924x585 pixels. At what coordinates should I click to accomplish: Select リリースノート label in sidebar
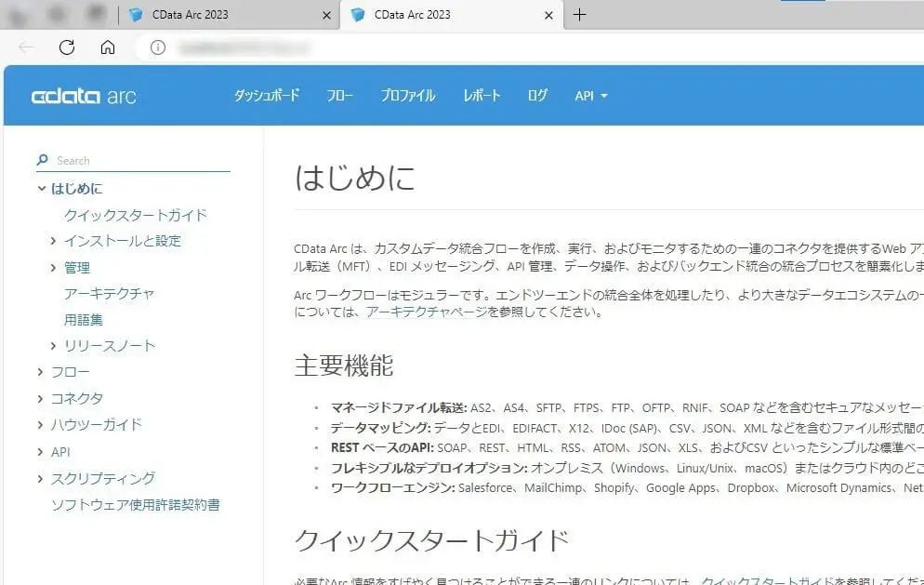(x=110, y=346)
